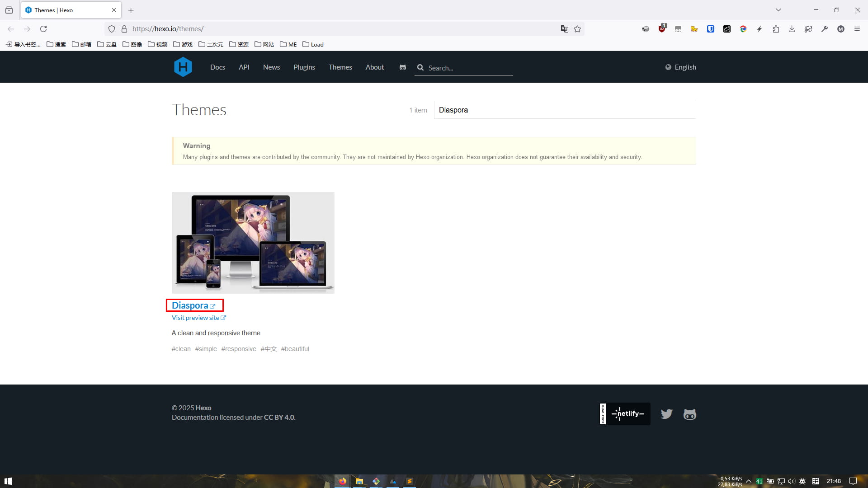
Task: Click the Twitter icon in footer
Action: coord(666,414)
